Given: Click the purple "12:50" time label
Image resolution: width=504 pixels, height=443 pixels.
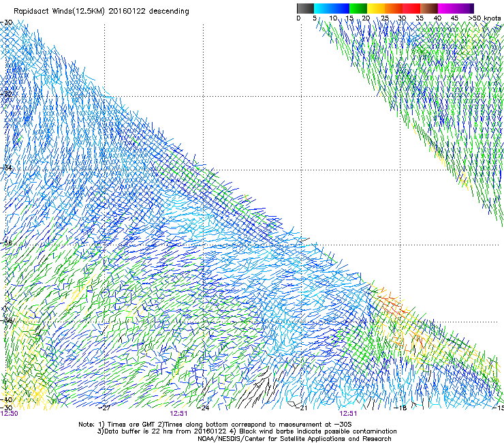Looking at the screenshot, I should coord(10,414).
